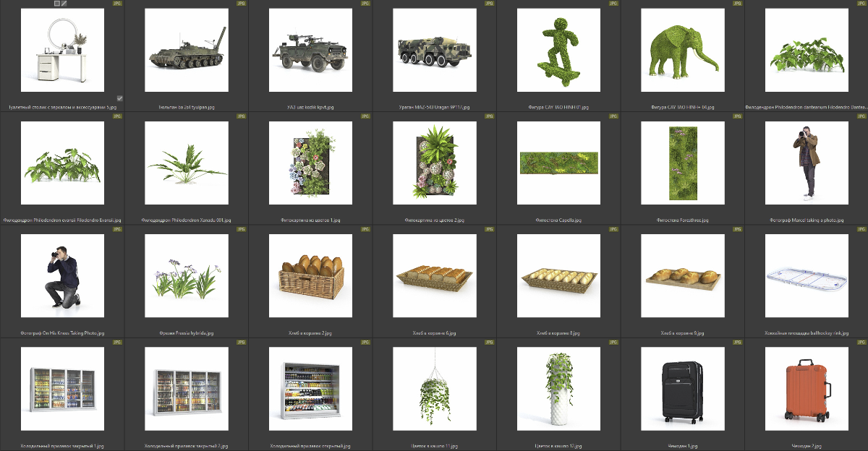The height and width of the screenshot is (451, 868).
Task: Click the JPG badge above the topiary elephant
Action: pyautogui.click(x=738, y=4)
